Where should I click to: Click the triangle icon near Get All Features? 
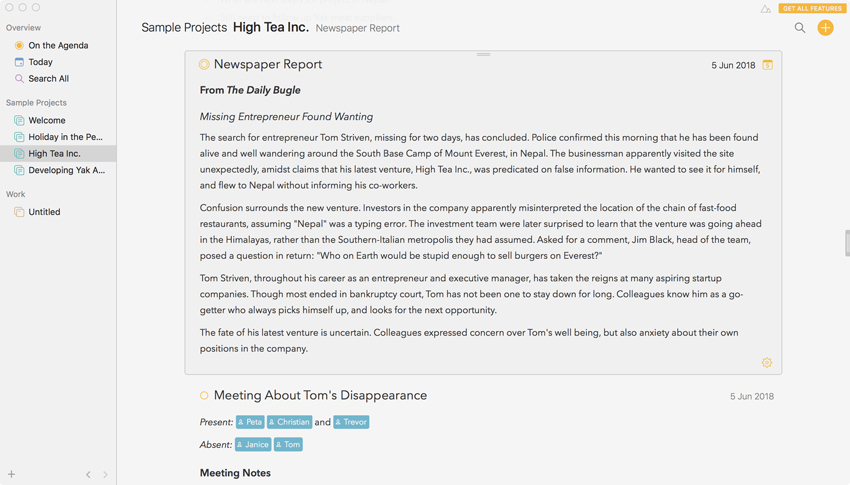coord(766,9)
